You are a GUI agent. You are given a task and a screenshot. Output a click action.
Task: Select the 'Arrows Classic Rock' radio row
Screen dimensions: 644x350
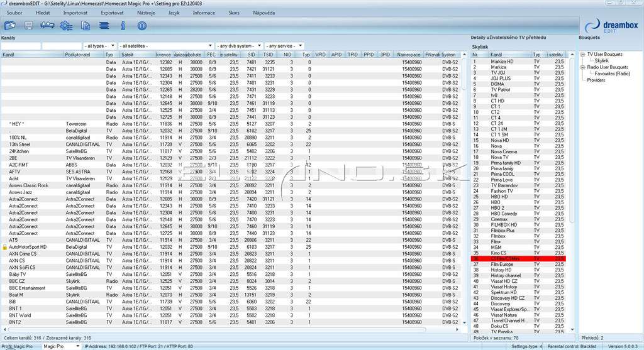click(231, 185)
